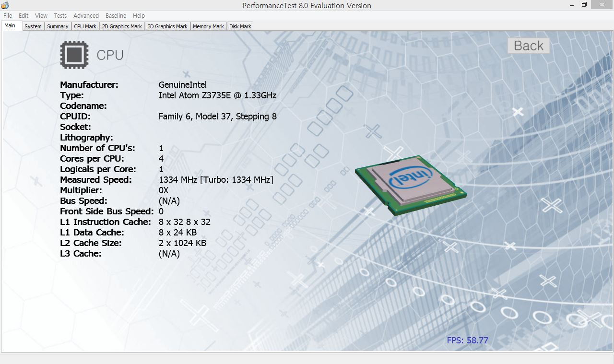Switch to the 2D Graphics Mark tab
The image size is (614, 364).
pyautogui.click(x=122, y=26)
